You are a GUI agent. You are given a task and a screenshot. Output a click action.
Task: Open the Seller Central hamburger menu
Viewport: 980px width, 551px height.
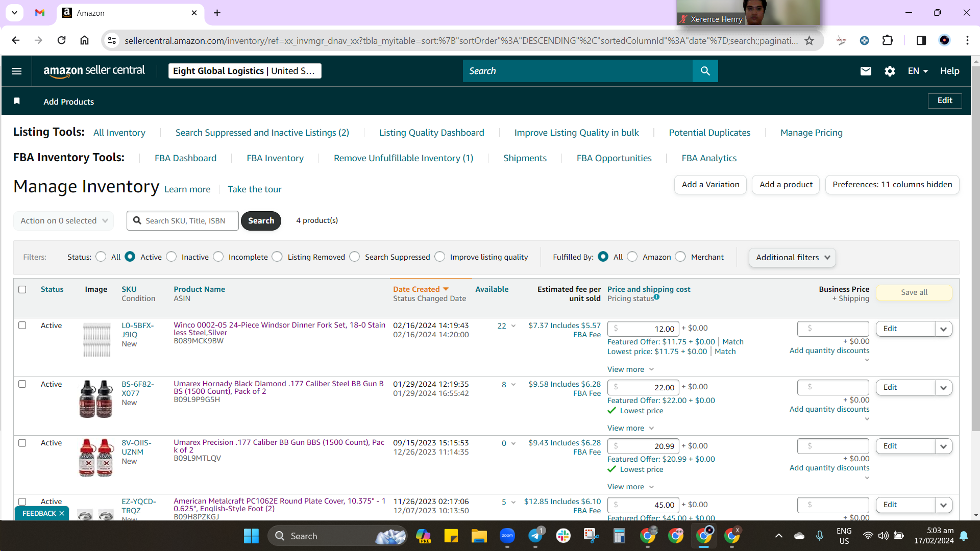[16, 71]
